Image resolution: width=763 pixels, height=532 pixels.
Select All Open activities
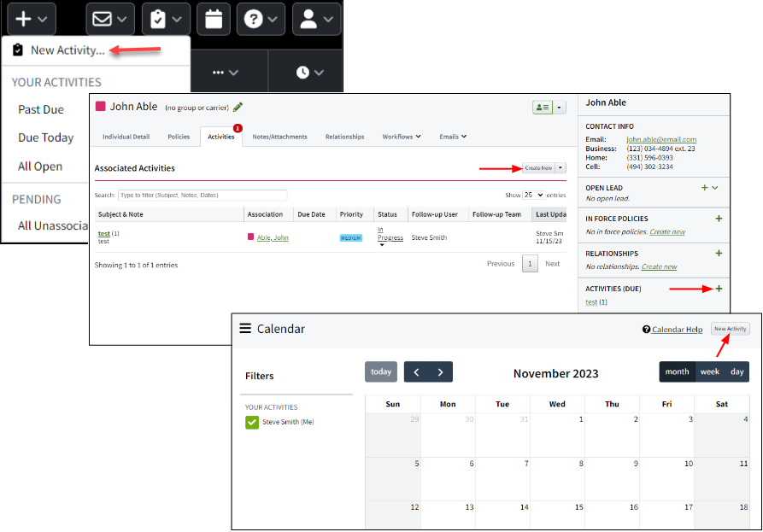click(x=40, y=167)
